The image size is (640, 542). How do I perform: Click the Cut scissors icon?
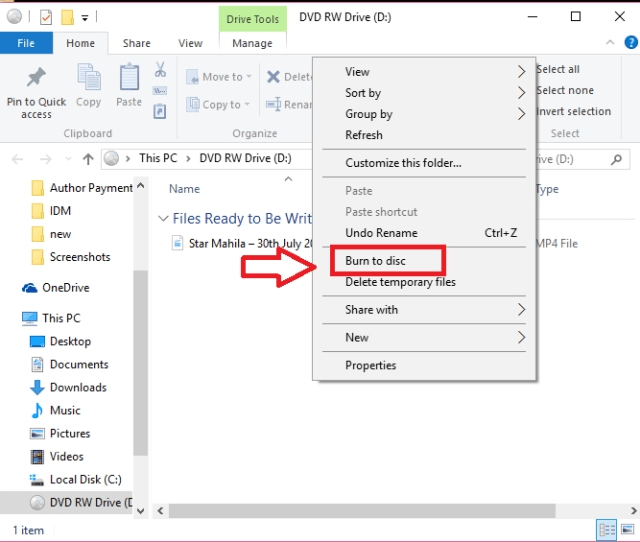tap(160, 69)
